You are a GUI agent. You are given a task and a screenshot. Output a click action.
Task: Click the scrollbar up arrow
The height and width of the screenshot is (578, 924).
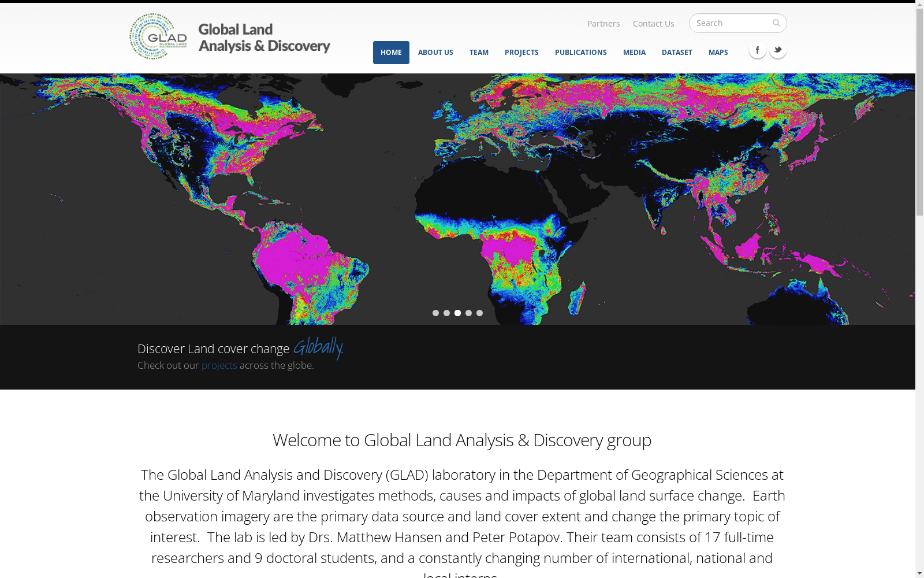pos(919,4)
